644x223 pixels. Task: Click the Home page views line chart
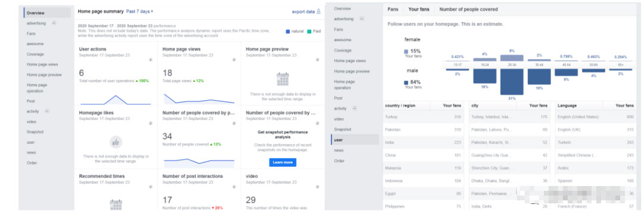point(199,99)
